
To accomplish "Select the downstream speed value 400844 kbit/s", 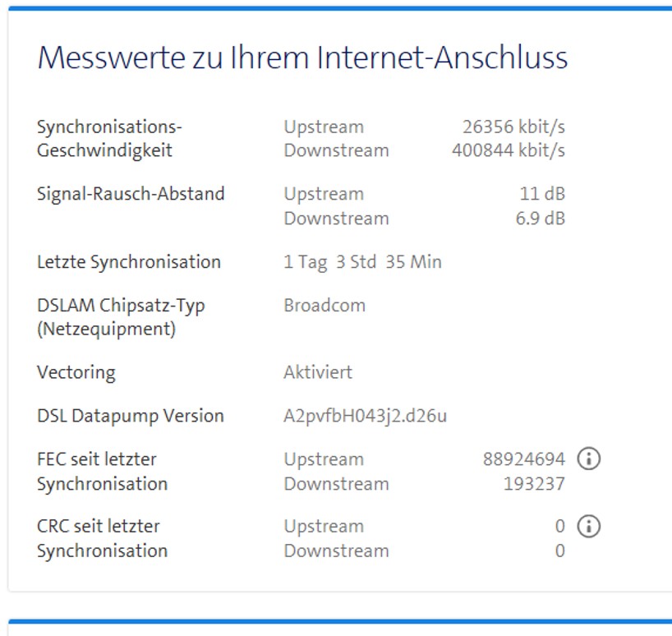I will 508,151.
